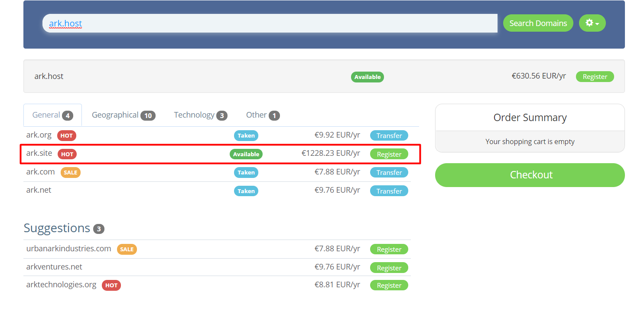
Task: Register the arkventures.net suggestion
Action: 389,267
